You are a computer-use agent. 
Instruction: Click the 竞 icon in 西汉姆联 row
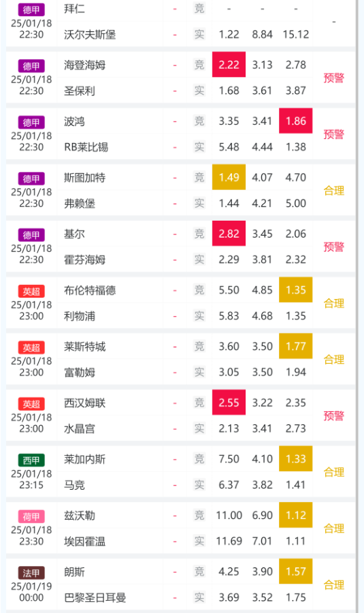click(199, 403)
